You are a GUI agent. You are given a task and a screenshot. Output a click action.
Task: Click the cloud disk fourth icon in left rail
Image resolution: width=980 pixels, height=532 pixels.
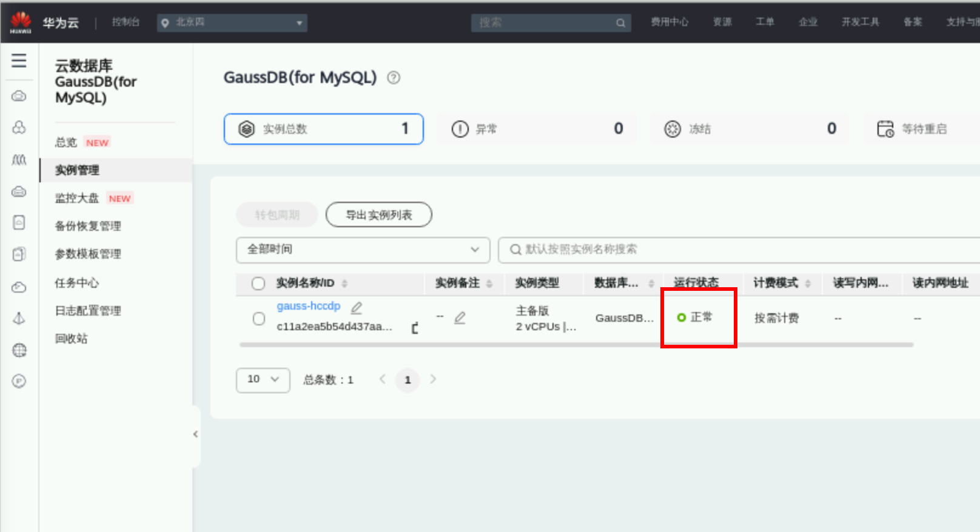tap(19, 191)
